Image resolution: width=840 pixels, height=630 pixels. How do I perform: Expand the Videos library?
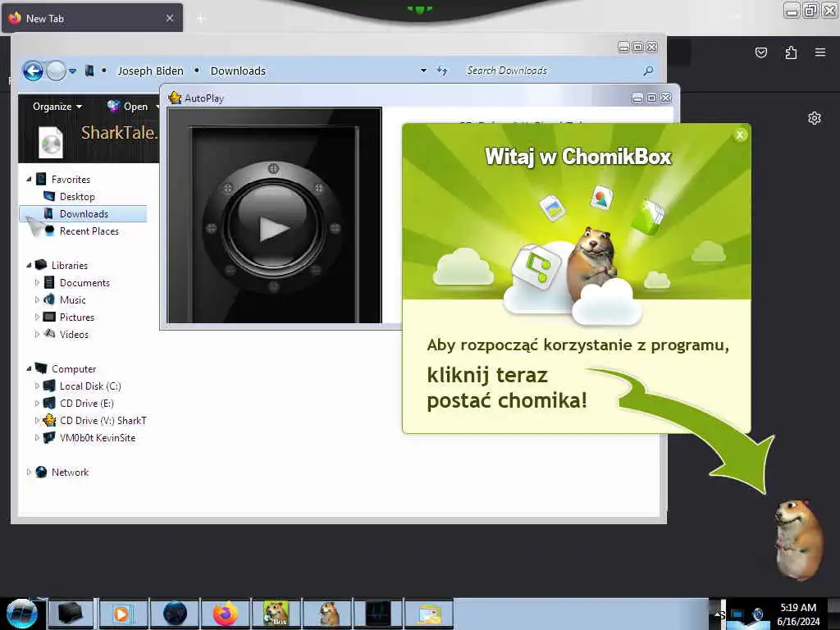(x=37, y=334)
